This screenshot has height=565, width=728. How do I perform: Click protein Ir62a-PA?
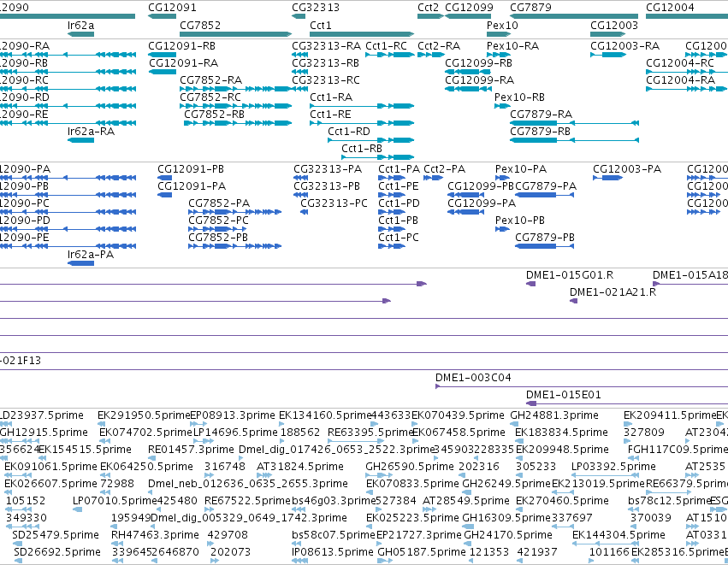[80, 263]
